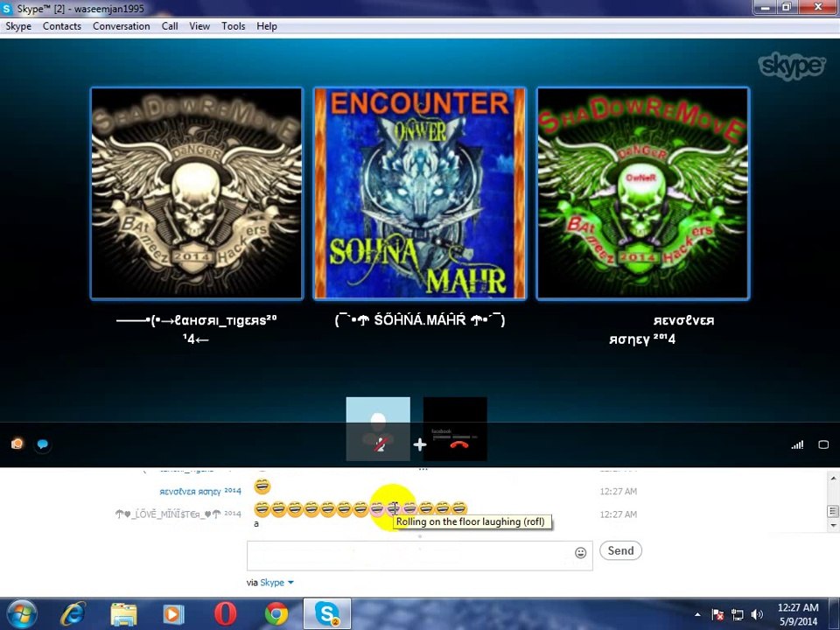Restore down the Skype window
The height and width of the screenshot is (630, 840).
787,7
